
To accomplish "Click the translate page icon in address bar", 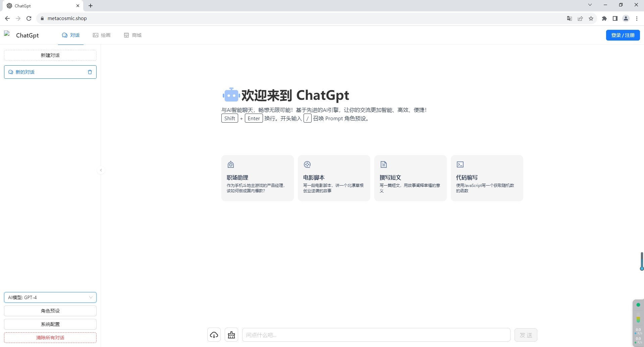I will coord(569,18).
